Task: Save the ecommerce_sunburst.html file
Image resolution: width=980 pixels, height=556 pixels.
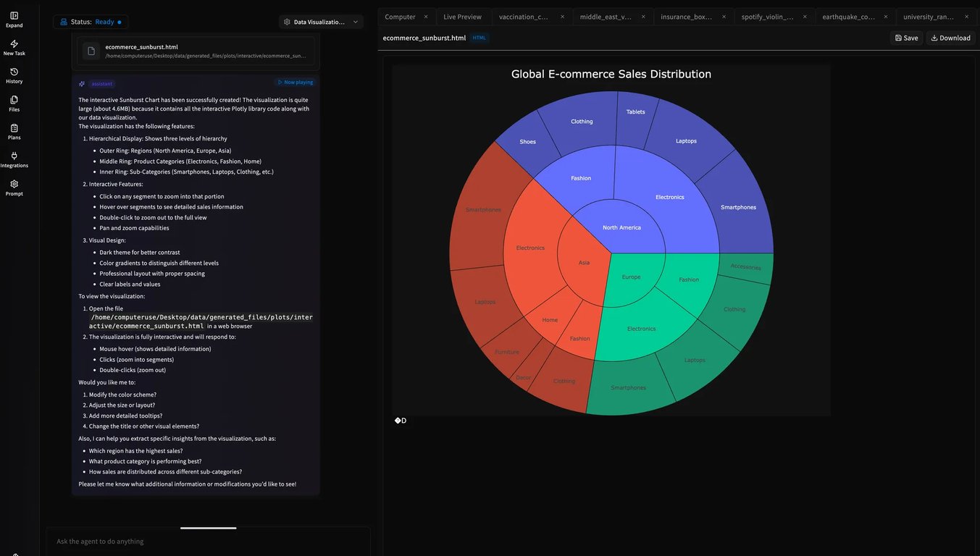Action: 906,38
